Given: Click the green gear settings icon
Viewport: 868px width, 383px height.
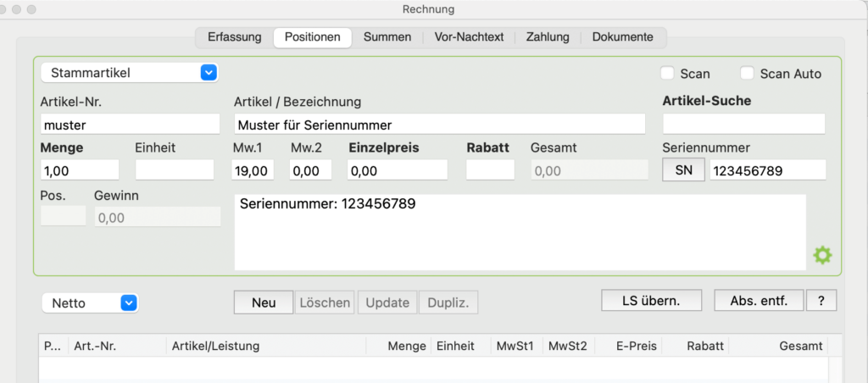Looking at the screenshot, I should tap(822, 255).
